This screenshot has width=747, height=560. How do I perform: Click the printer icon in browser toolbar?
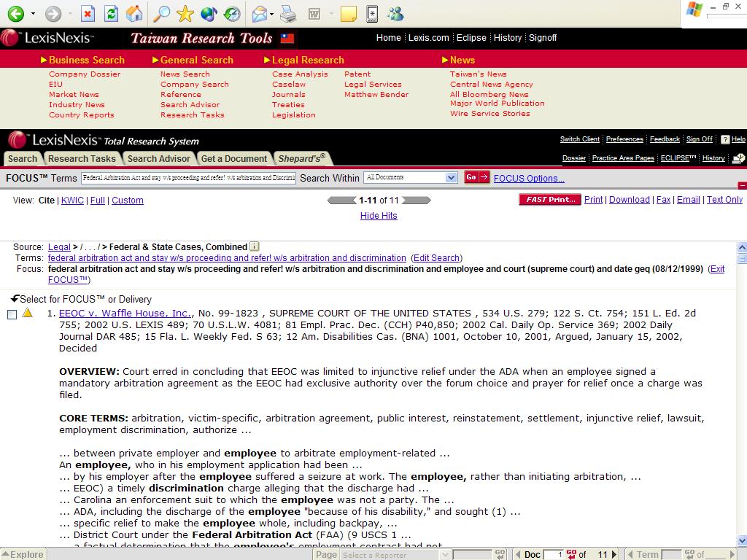[x=288, y=13]
